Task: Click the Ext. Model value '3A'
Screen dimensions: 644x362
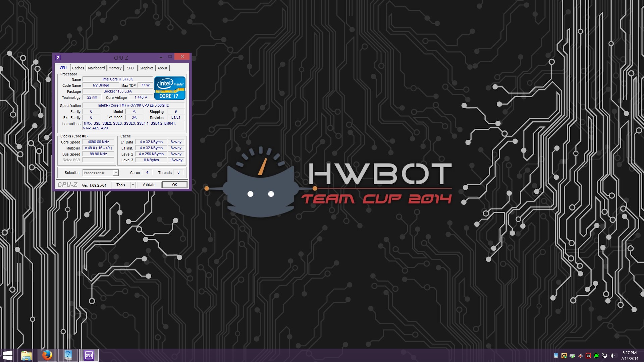Action: click(134, 118)
